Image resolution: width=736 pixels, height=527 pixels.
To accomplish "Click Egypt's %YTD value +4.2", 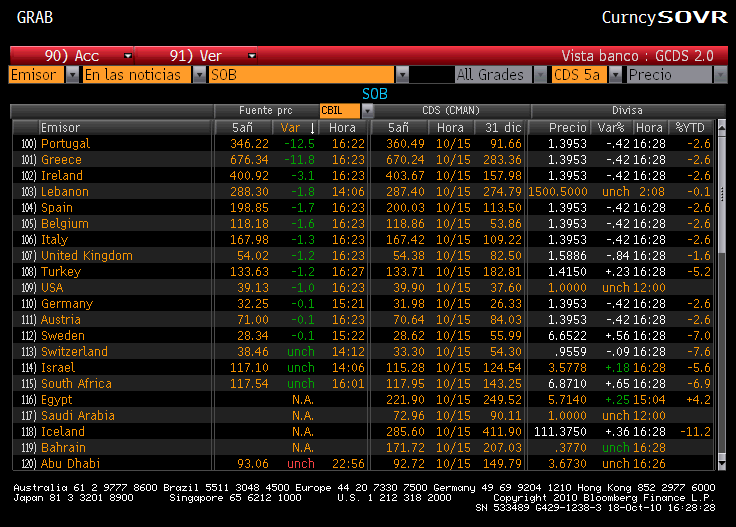I will coord(698,399).
